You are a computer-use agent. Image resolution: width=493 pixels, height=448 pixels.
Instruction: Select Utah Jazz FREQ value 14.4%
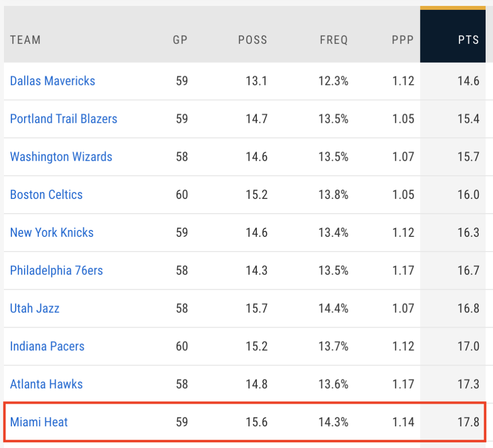pyautogui.click(x=333, y=308)
